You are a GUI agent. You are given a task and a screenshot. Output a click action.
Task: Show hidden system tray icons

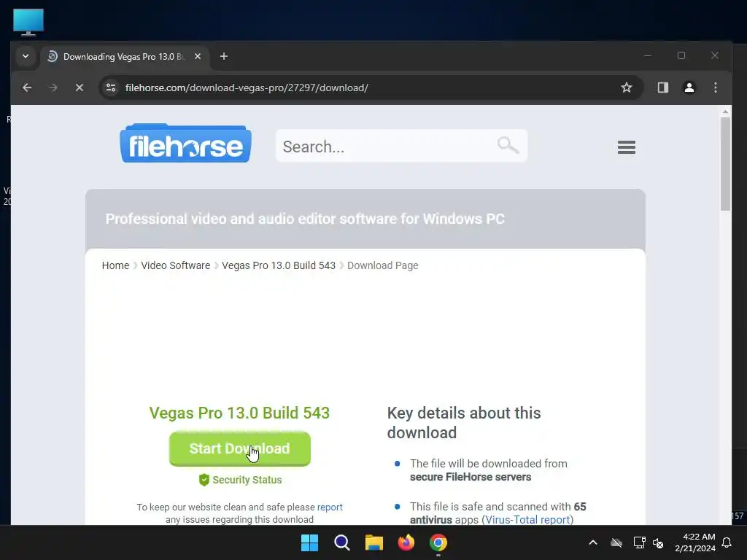(x=592, y=542)
